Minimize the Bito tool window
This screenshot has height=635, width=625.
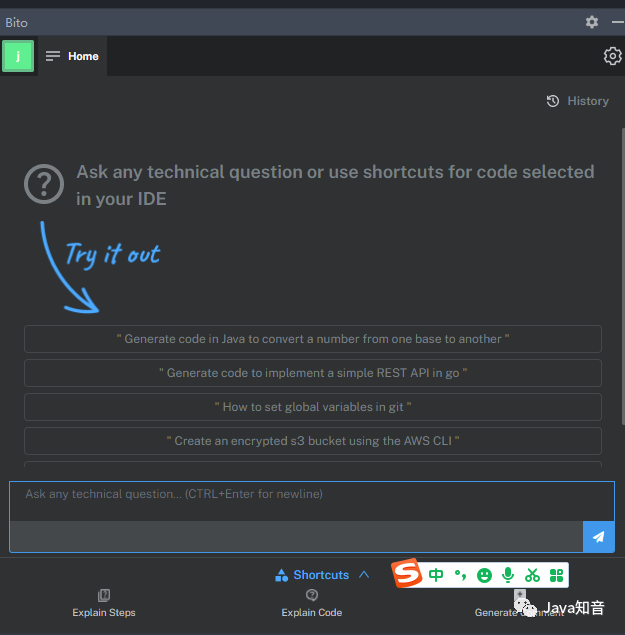[618, 22]
